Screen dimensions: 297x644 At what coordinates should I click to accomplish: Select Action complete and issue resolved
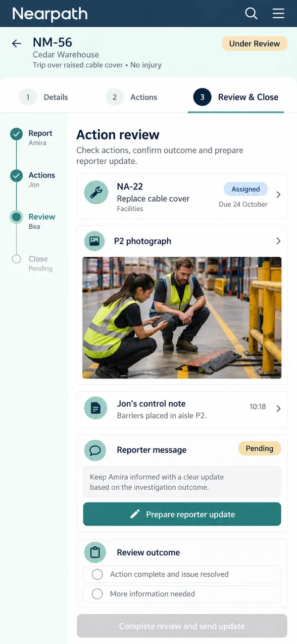[x=182, y=574]
